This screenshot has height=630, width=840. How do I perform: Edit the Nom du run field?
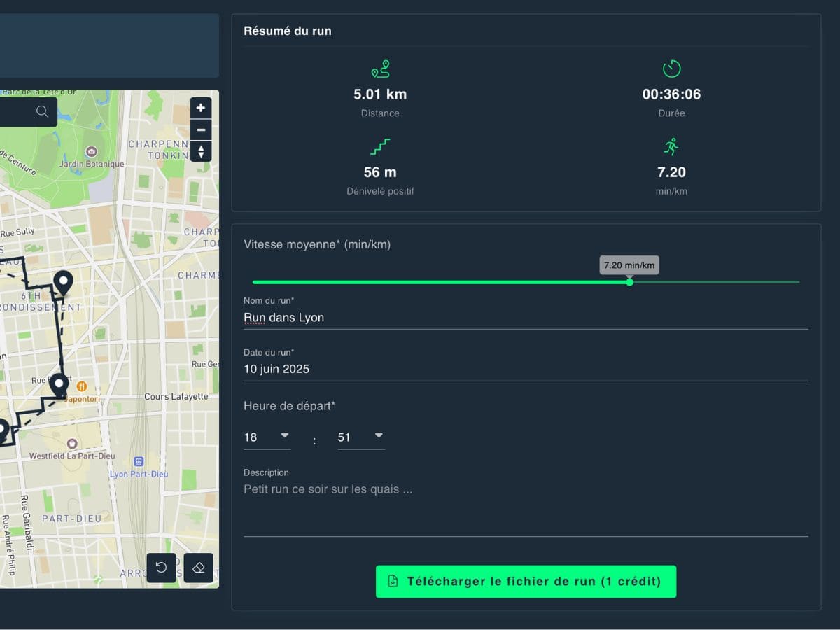click(x=526, y=318)
